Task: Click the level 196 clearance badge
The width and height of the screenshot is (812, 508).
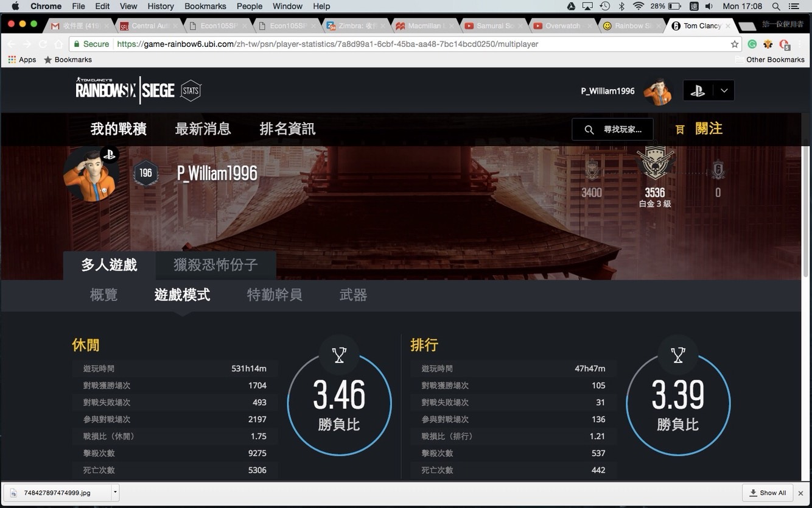Action: coord(145,173)
